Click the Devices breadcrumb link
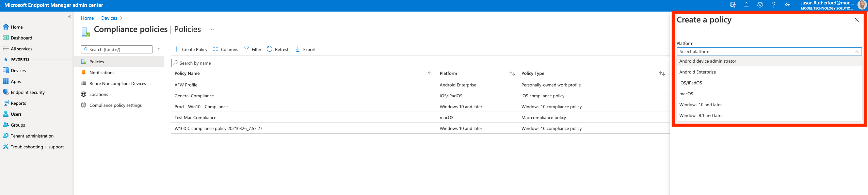 click(109, 18)
